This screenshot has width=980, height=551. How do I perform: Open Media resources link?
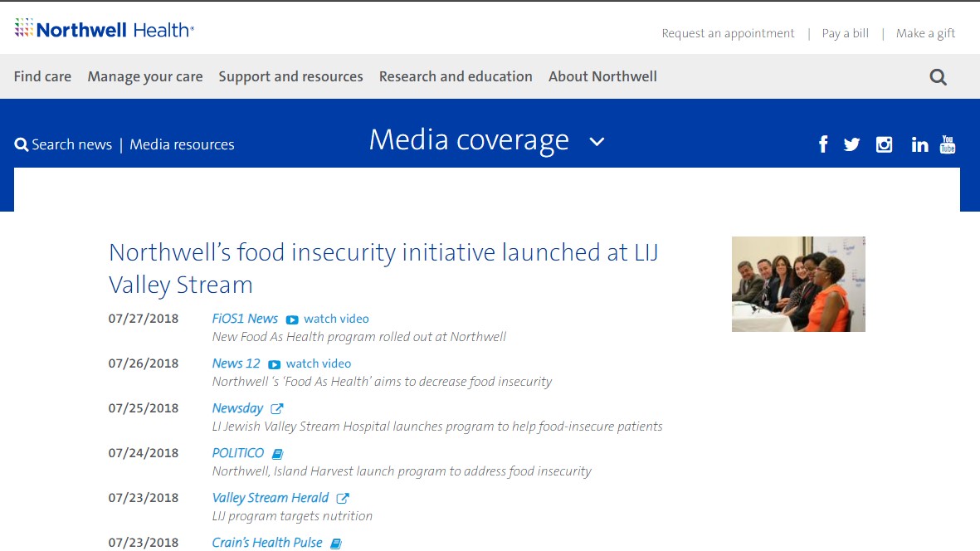[x=182, y=144]
